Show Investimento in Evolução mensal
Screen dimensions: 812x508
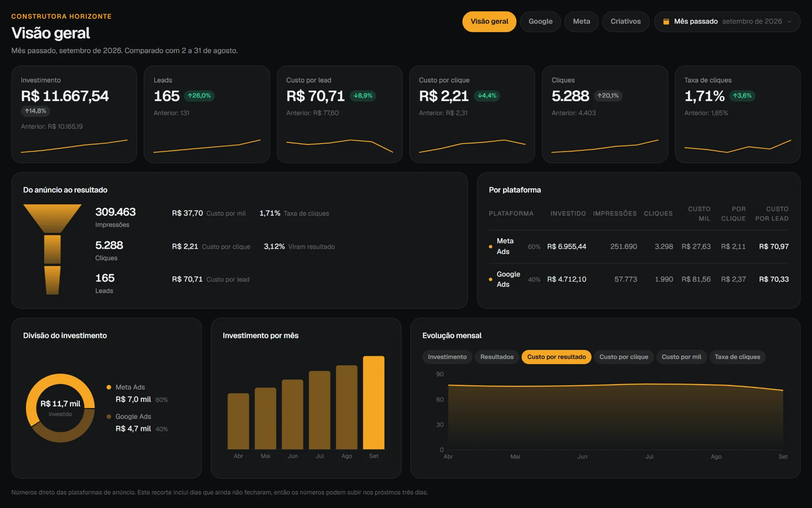tap(447, 357)
